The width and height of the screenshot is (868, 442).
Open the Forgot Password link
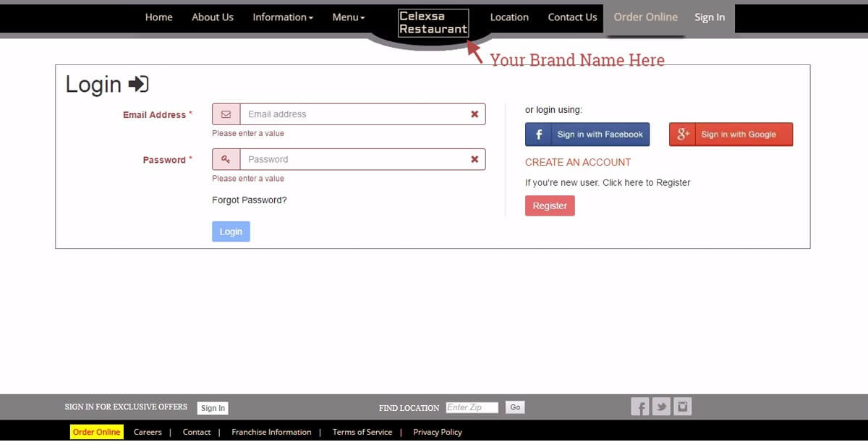(250, 200)
